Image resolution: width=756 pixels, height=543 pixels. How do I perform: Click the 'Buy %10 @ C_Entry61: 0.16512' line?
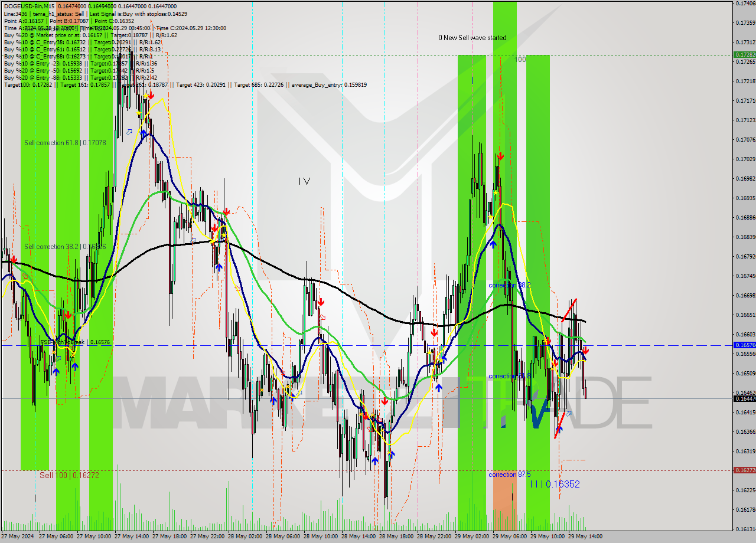click(x=83, y=50)
